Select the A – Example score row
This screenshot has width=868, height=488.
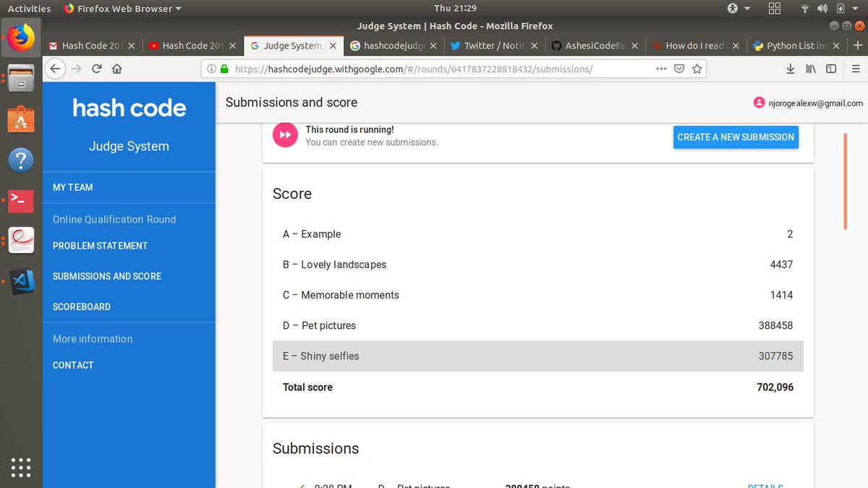[x=538, y=234]
